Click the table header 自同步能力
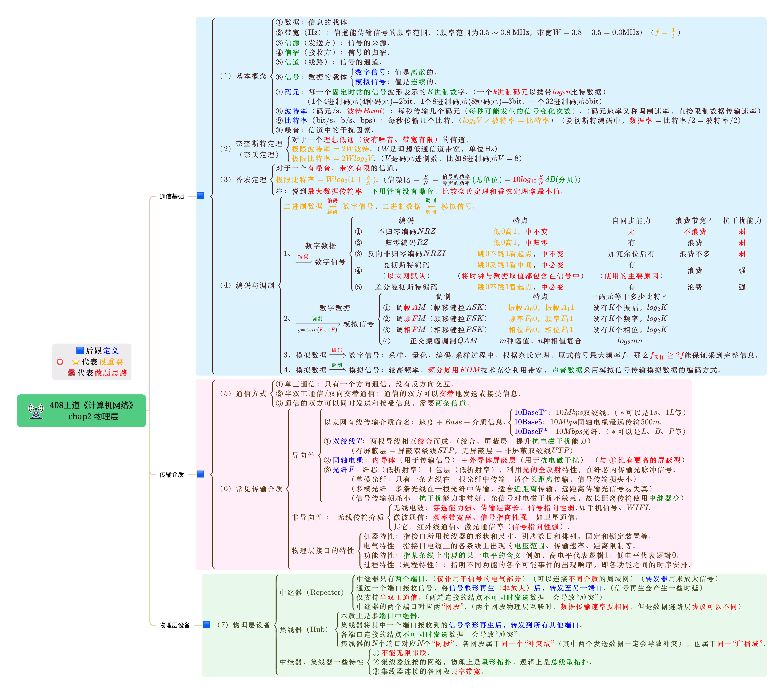784x694 pixels. [x=631, y=220]
